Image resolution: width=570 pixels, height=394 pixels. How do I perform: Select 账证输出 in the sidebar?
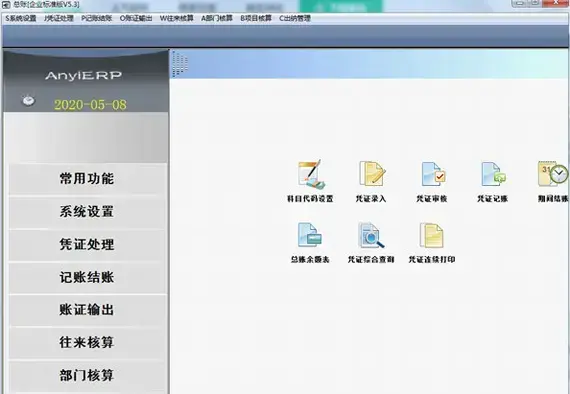[x=87, y=310]
